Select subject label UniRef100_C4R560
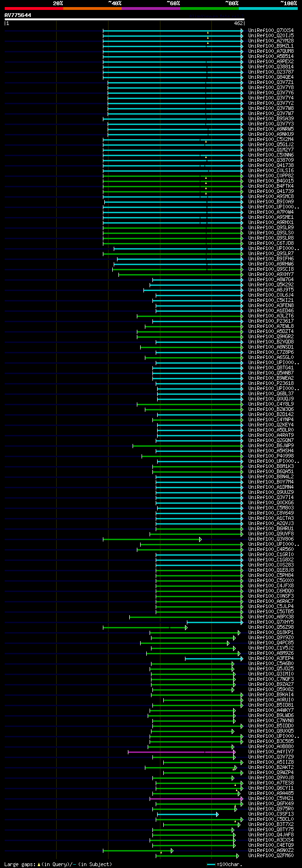This screenshot has width=302, height=868. click(271, 549)
